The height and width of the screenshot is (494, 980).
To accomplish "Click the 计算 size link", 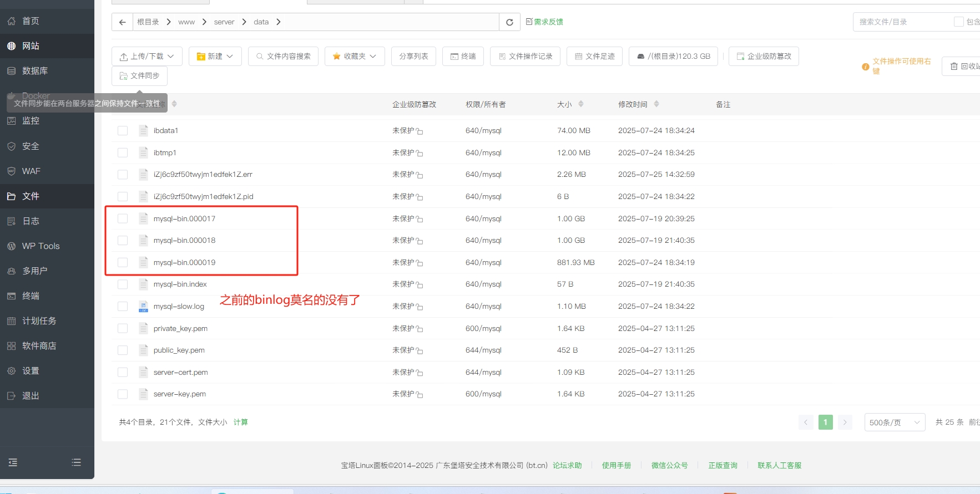I will (241, 422).
